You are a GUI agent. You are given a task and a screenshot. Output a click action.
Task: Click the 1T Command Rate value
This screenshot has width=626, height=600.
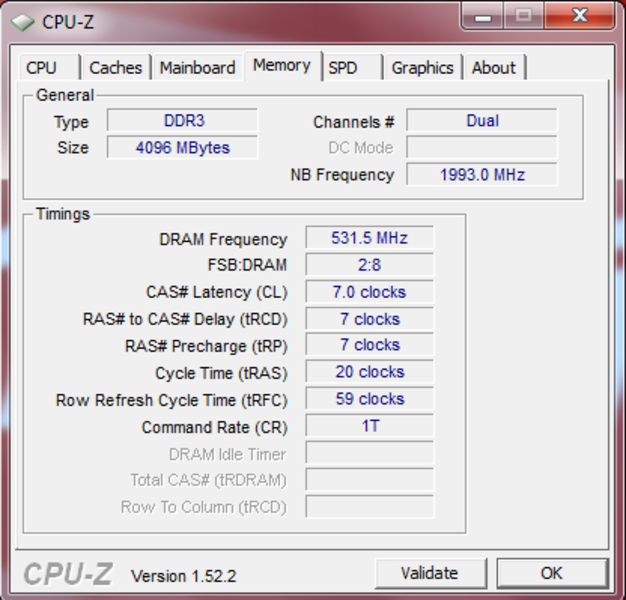point(370,426)
